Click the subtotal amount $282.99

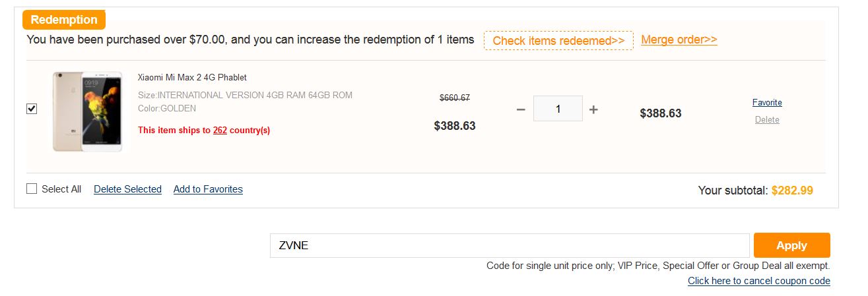[792, 191]
